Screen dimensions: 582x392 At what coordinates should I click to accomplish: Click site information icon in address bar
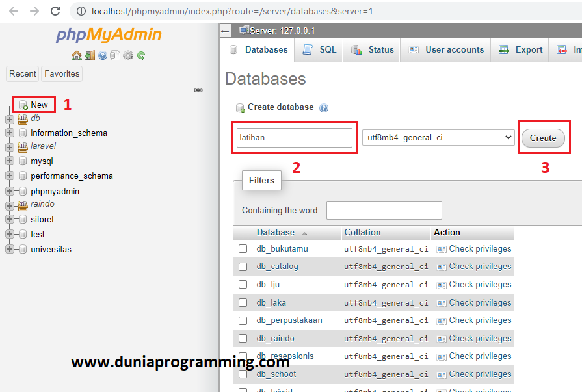point(81,11)
